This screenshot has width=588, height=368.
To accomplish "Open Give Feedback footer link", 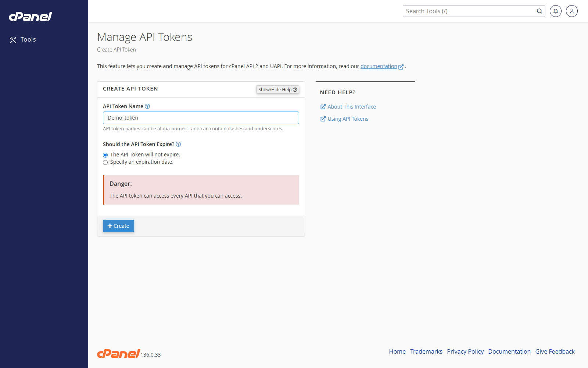I will point(555,351).
